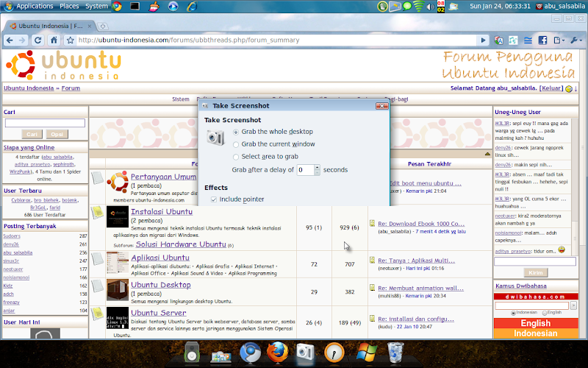Increase the grab delay seconds spinner

318,167
